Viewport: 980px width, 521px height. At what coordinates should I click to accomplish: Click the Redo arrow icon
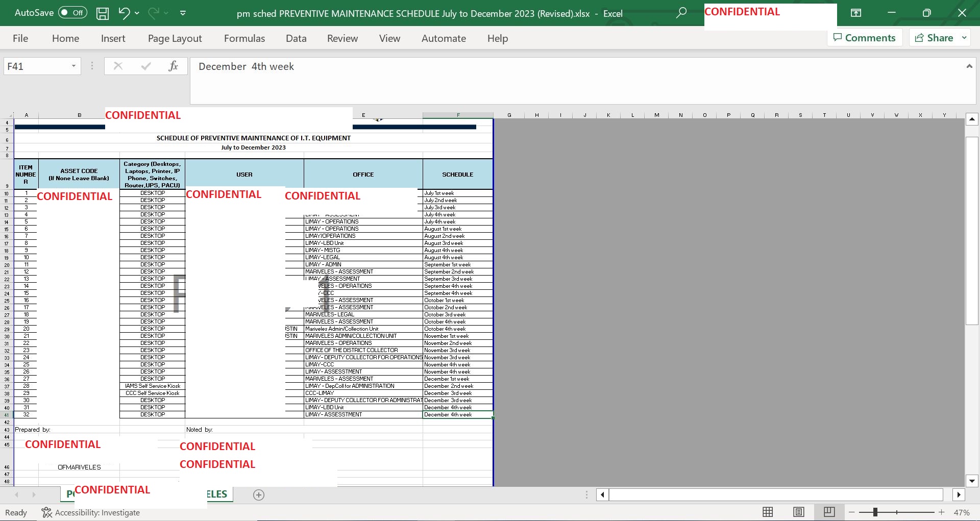[153, 13]
